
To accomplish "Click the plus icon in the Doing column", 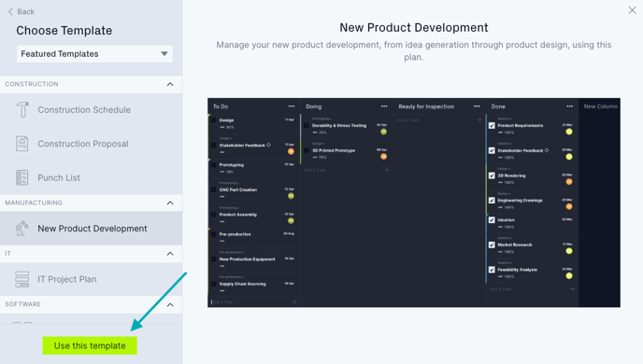I will point(387,170).
